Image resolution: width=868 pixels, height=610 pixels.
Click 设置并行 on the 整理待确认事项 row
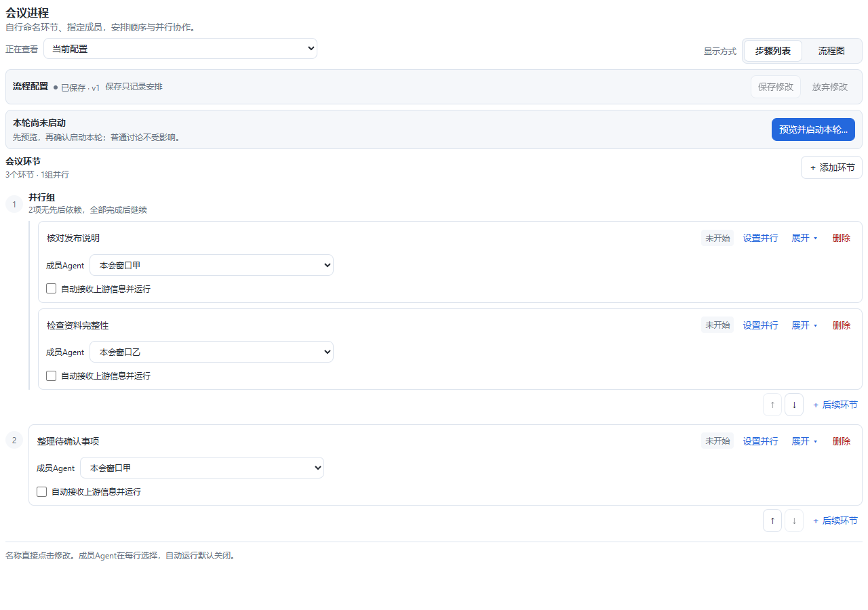click(760, 441)
